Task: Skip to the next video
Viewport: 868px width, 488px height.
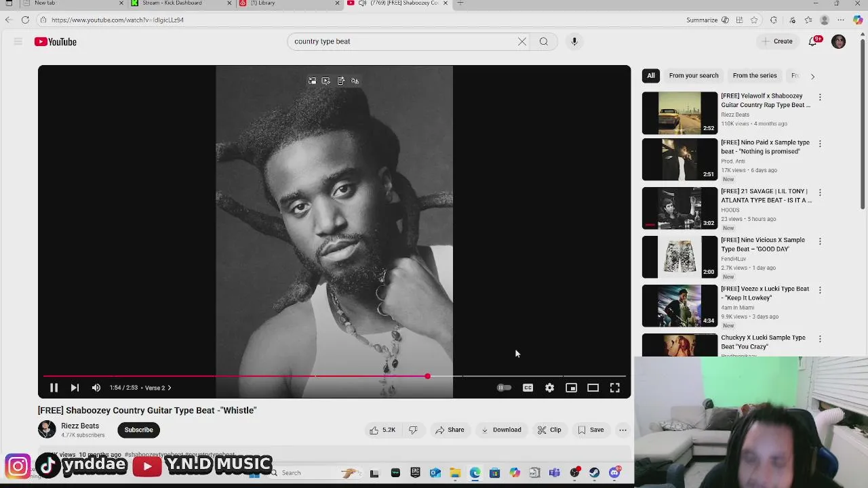Action: pos(75,388)
